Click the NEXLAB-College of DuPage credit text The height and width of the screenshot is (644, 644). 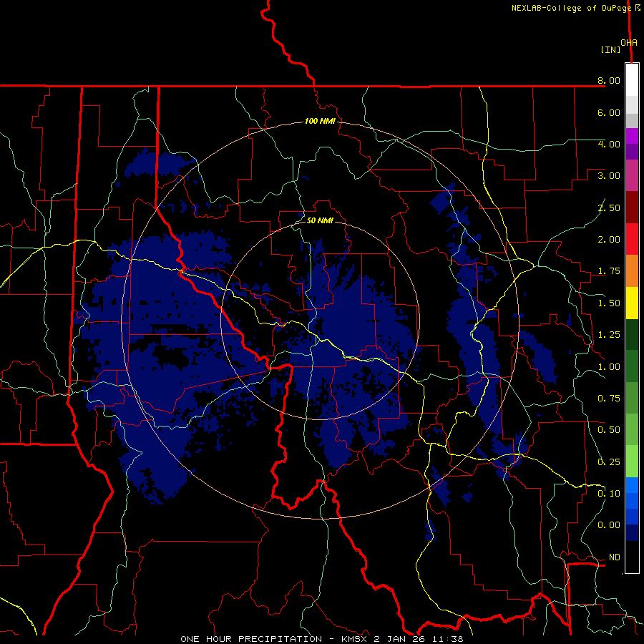[x=571, y=8]
